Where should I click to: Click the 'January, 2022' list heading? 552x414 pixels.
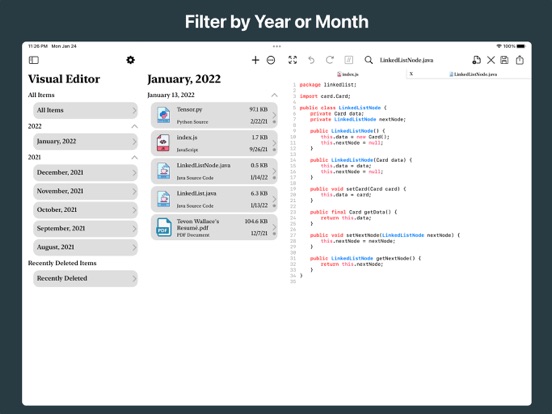(x=184, y=79)
